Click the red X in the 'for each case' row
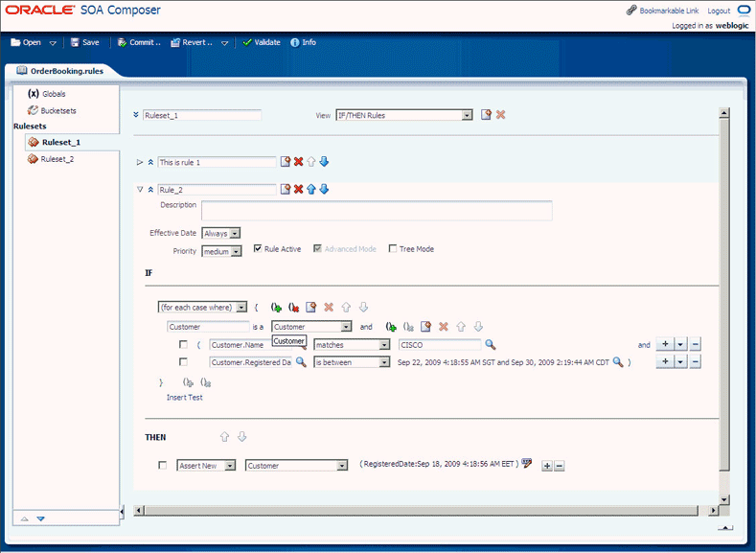This screenshot has width=756, height=553. [x=329, y=307]
